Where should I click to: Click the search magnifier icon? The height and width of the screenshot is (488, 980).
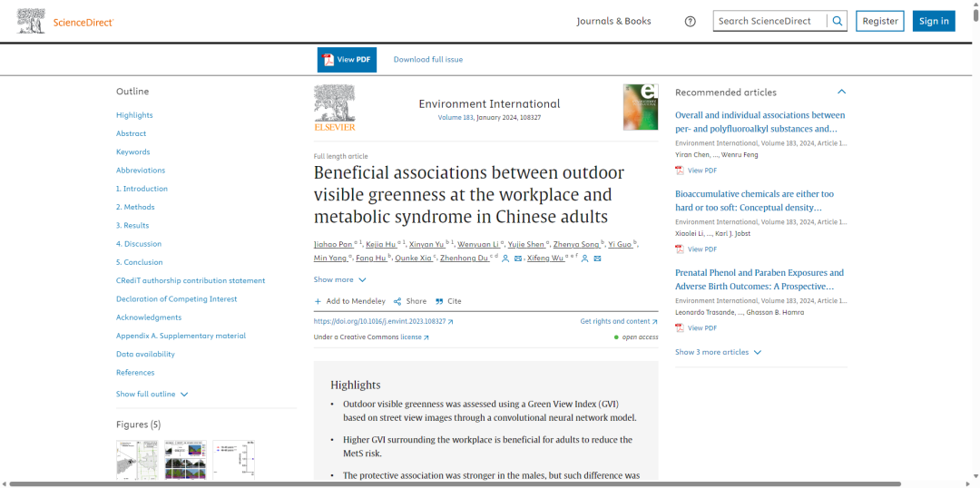pos(837,21)
